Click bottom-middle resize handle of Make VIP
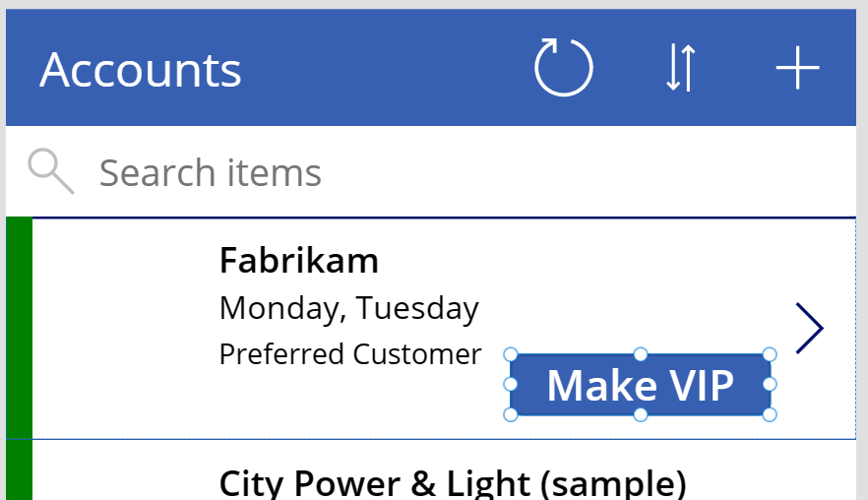Image resolution: width=868 pixels, height=500 pixels. click(640, 414)
